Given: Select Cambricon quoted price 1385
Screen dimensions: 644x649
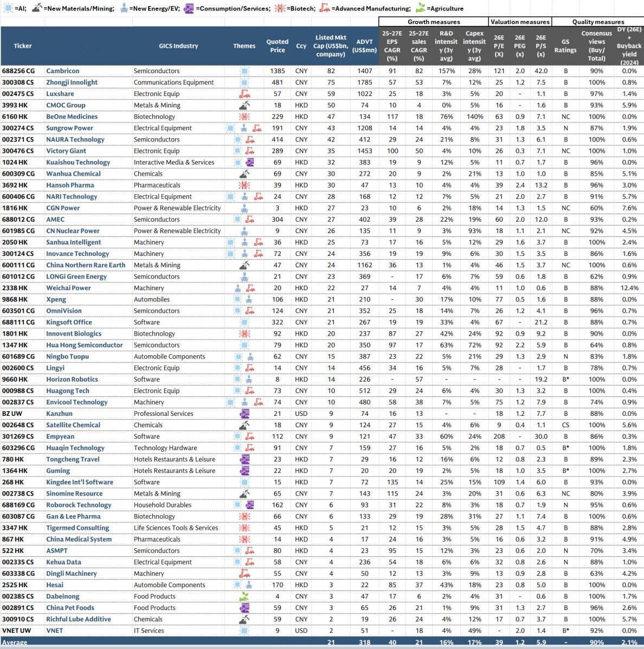Looking at the screenshot, I should tap(278, 71).
